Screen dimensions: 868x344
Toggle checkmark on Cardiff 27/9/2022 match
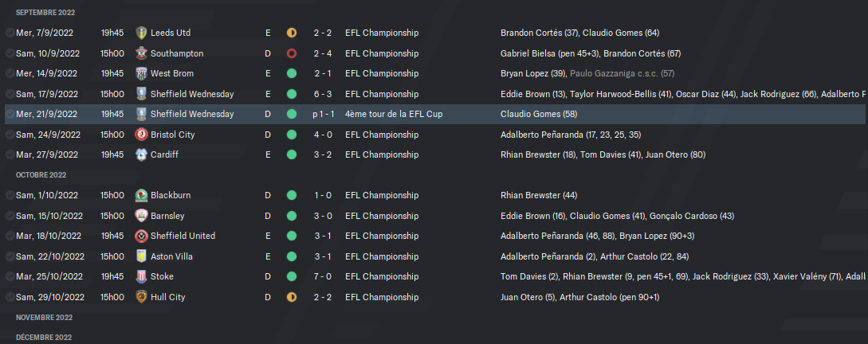pos(10,154)
